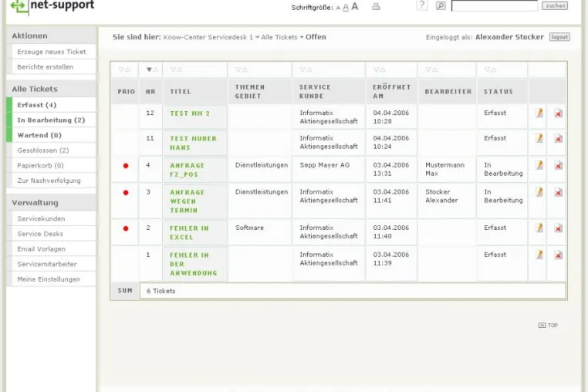Click the printer icon in header
Viewport: 588px width, 392px height.
[376, 6]
